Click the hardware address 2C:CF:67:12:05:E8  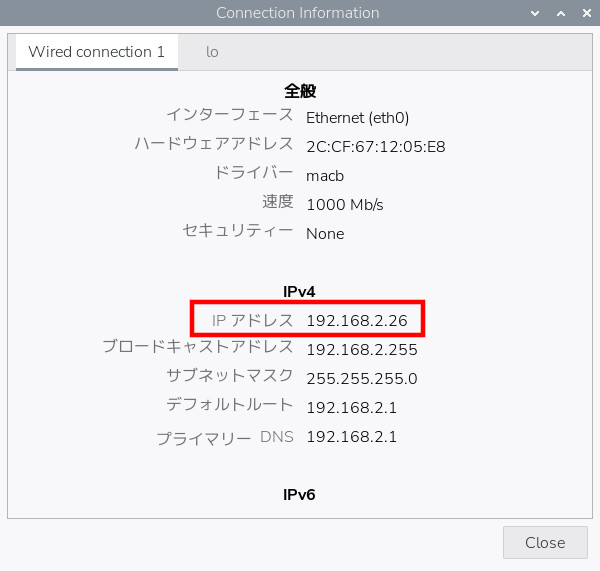[x=375, y=146]
